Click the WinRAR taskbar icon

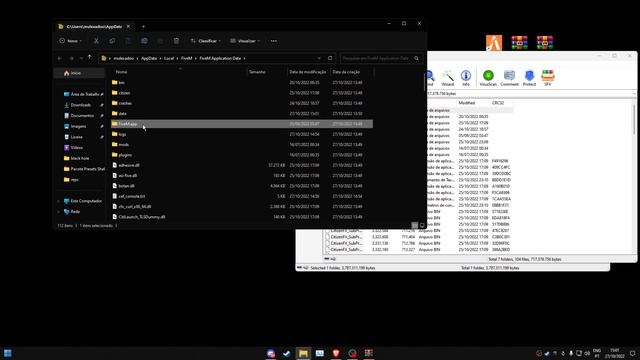pos(369,353)
